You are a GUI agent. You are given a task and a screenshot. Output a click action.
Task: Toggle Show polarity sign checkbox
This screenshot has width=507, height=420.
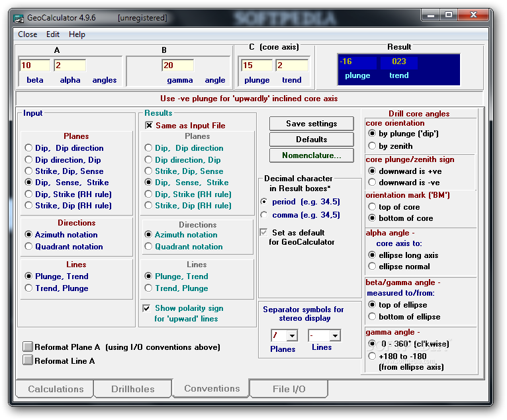click(x=146, y=308)
